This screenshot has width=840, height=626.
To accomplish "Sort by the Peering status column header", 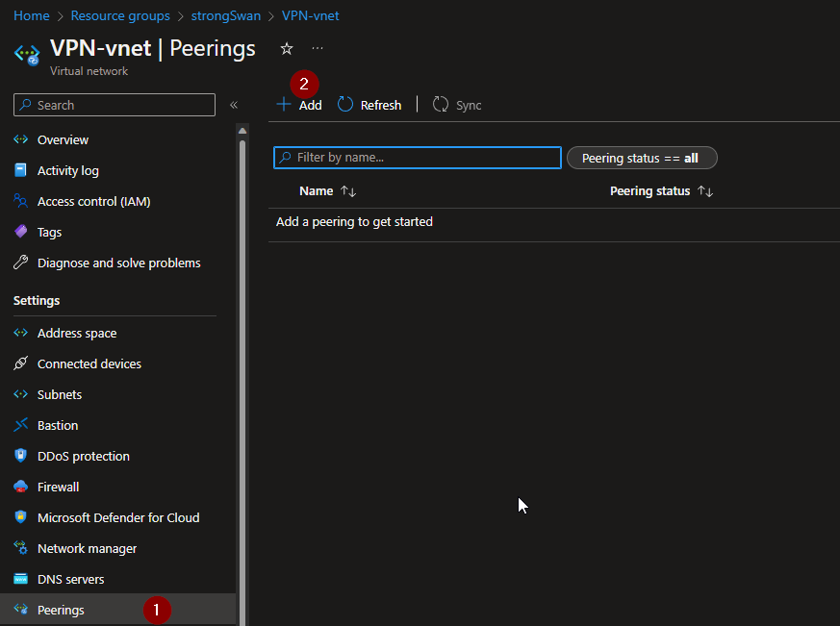I will point(662,191).
